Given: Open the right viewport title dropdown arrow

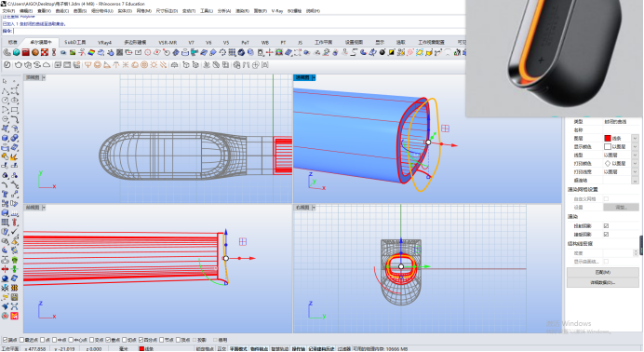Looking at the screenshot, I should 314,208.
